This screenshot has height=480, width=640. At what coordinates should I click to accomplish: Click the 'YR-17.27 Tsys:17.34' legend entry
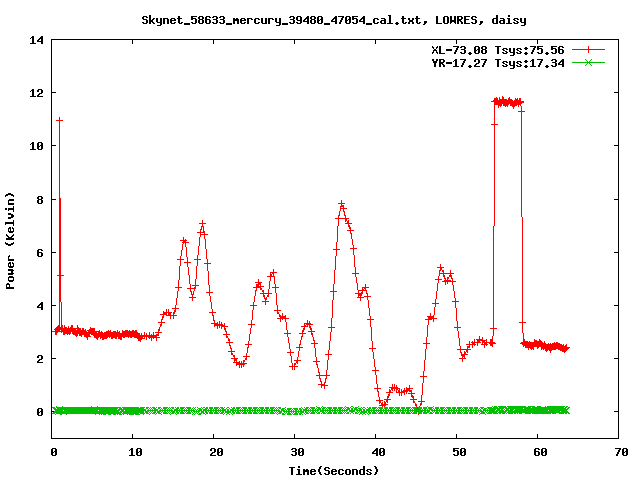[498, 63]
